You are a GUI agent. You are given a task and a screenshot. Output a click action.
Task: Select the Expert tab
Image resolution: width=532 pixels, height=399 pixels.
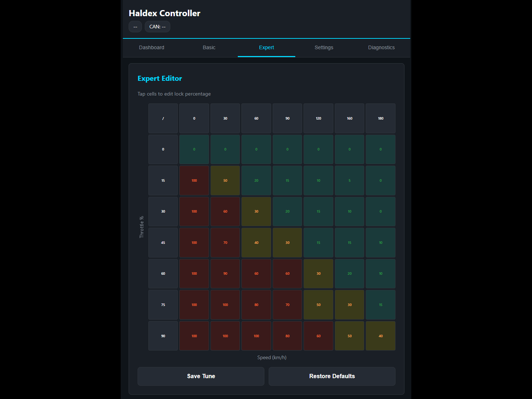(267, 47)
